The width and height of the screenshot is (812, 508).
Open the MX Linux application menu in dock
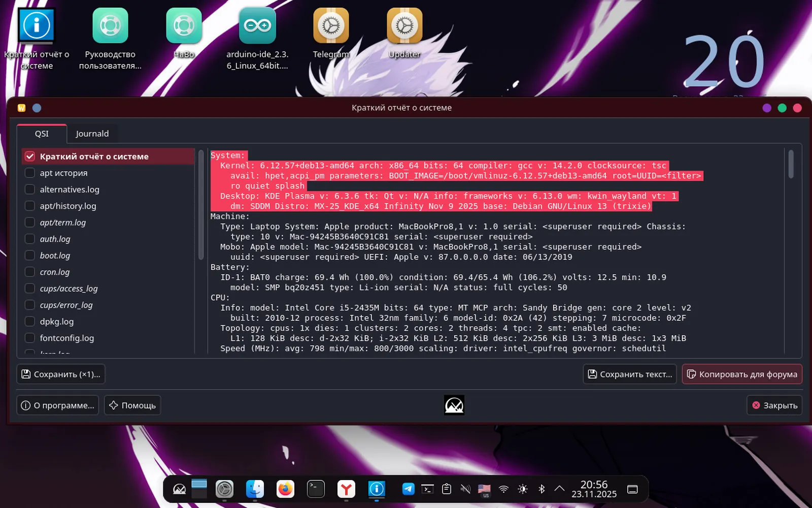point(180,489)
